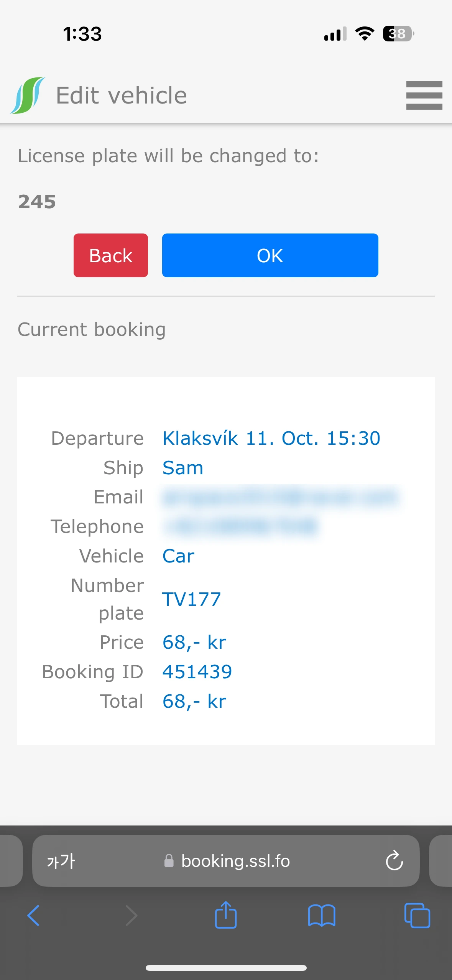The image size is (452, 980).
Task: Tap the battery indicator in status bar
Action: point(398,34)
